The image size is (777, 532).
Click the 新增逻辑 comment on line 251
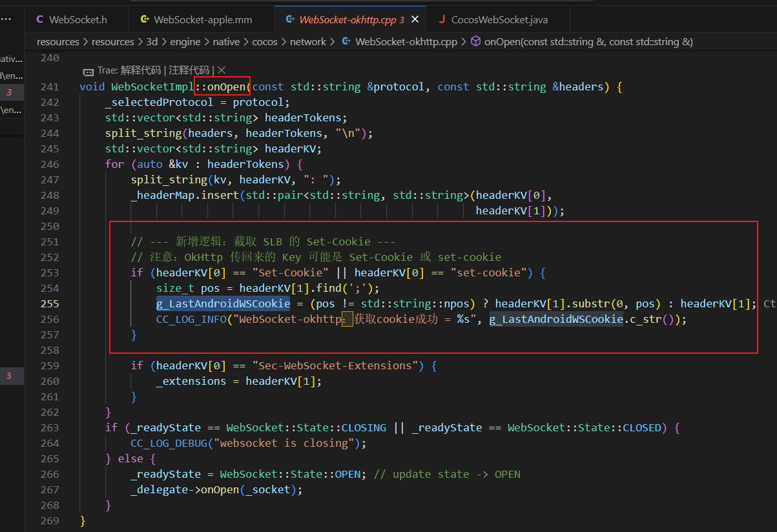pyautogui.click(x=264, y=241)
